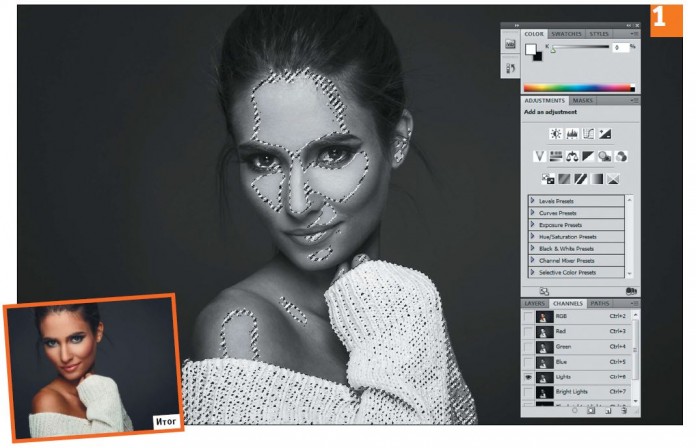
Task: Show the RGB channel visibility
Action: [527, 317]
